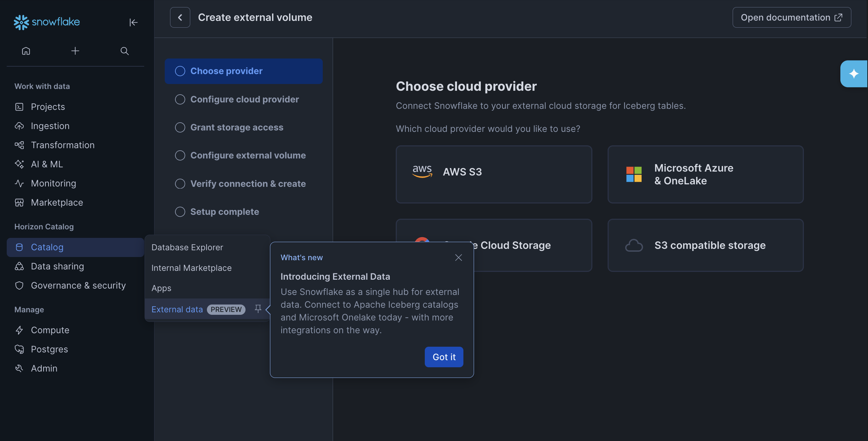868x441 pixels.
Task: Dismiss the popup with Got it
Action: 444,357
